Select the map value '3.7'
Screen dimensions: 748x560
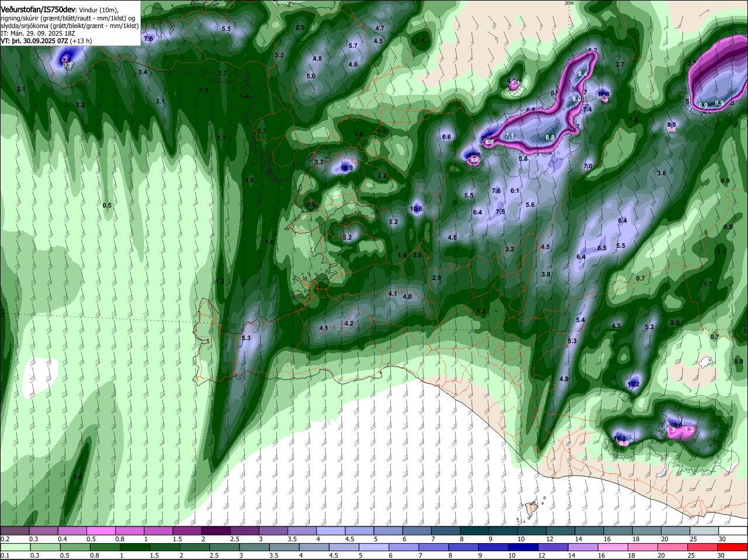[319, 162]
